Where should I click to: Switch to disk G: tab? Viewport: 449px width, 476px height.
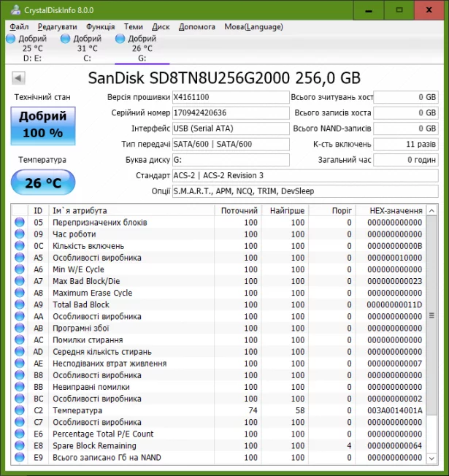point(142,48)
